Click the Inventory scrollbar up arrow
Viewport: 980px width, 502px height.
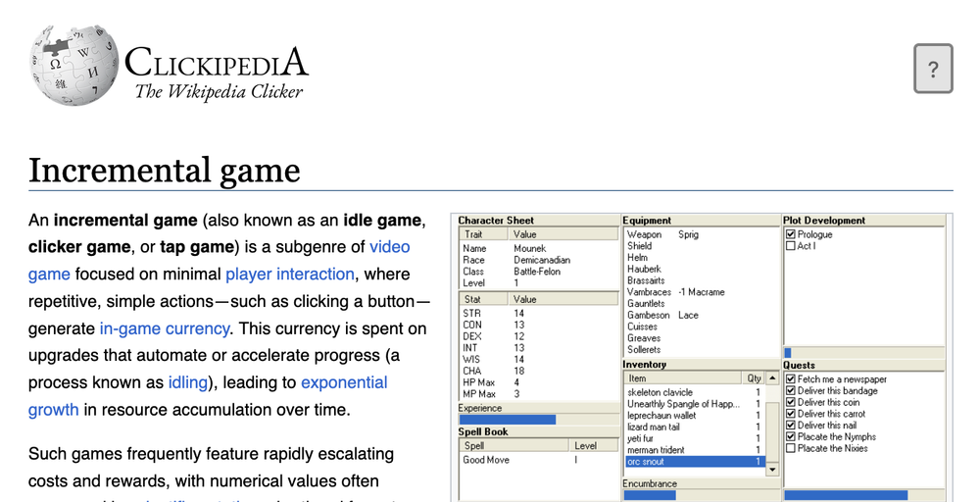tap(772, 377)
